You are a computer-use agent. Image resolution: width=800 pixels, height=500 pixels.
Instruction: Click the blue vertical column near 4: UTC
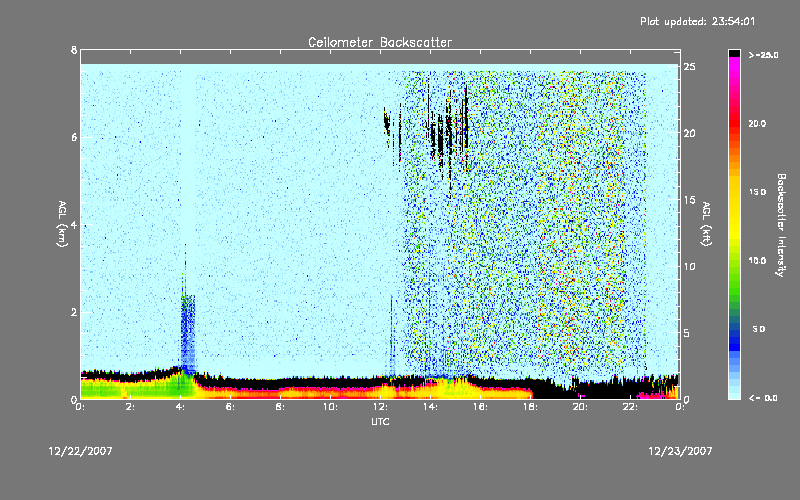click(x=188, y=334)
